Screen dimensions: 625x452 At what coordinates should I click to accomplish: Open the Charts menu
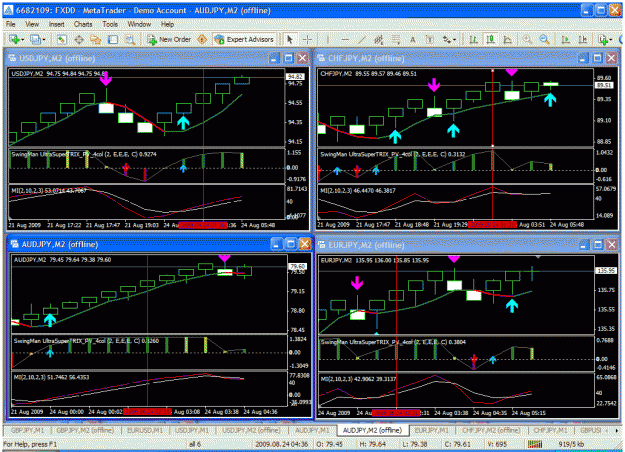83,24
